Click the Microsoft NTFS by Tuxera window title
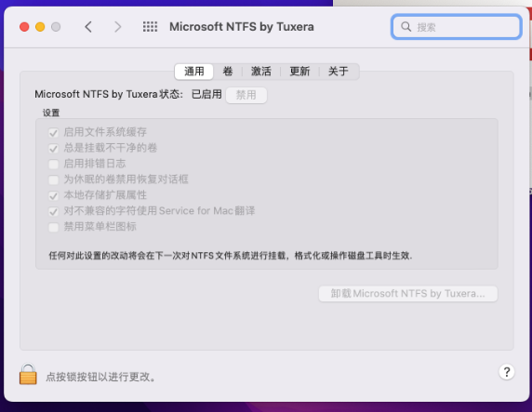The width and height of the screenshot is (532, 412). point(242,27)
